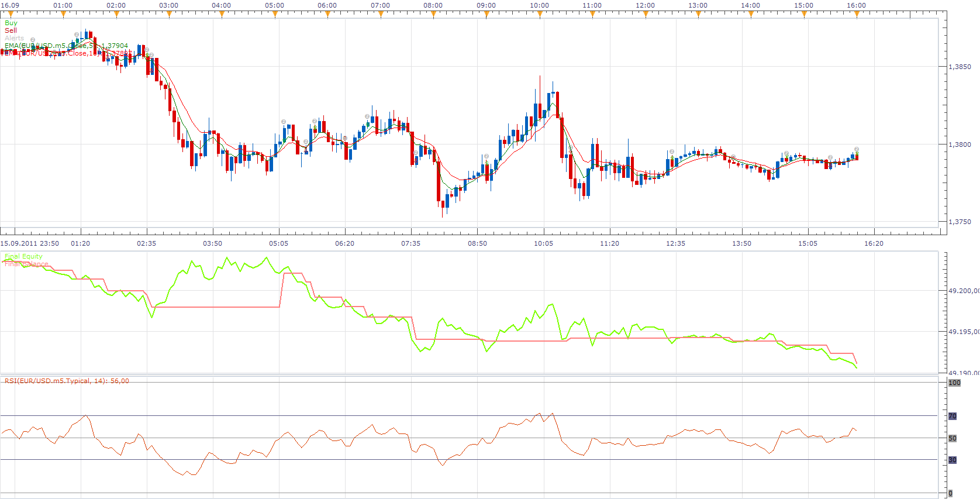Select the 14:00 label on top axis
980x499 pixels.
coord(751,5)
